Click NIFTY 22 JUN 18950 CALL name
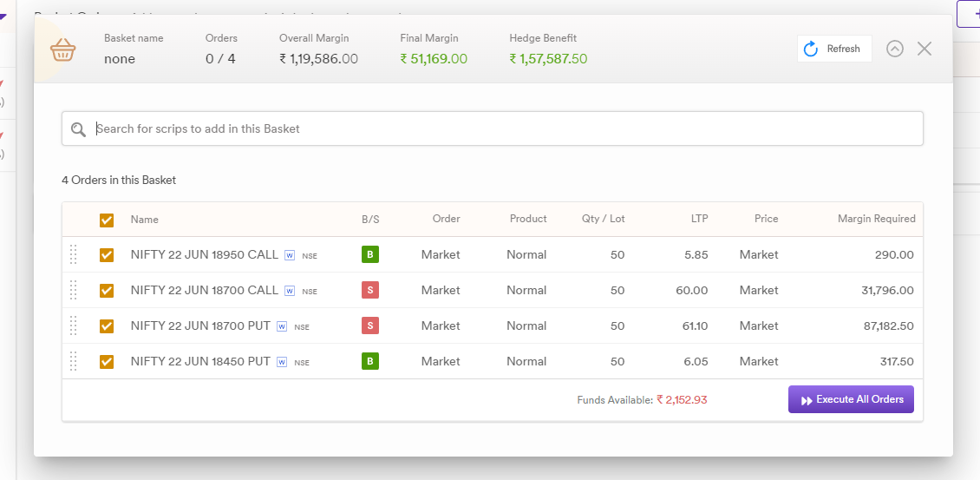980x480 pixels. [x=205, y=254]
